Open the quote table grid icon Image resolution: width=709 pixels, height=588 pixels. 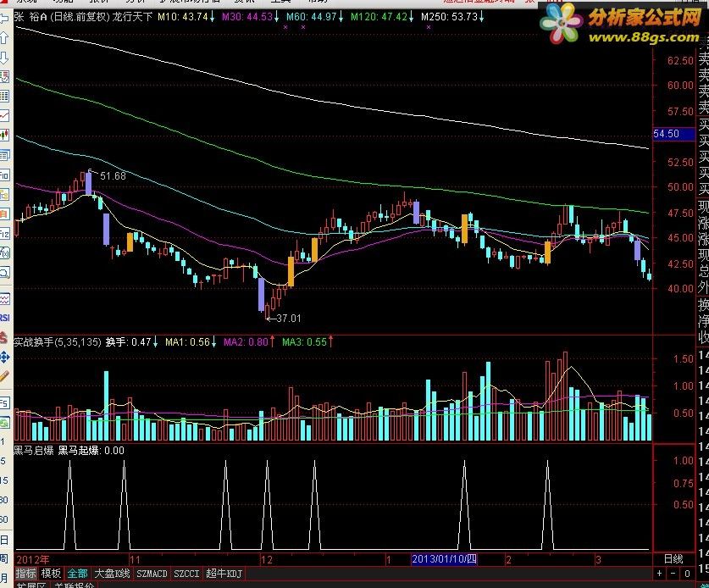pyautogui.click(x=4, y=96)
